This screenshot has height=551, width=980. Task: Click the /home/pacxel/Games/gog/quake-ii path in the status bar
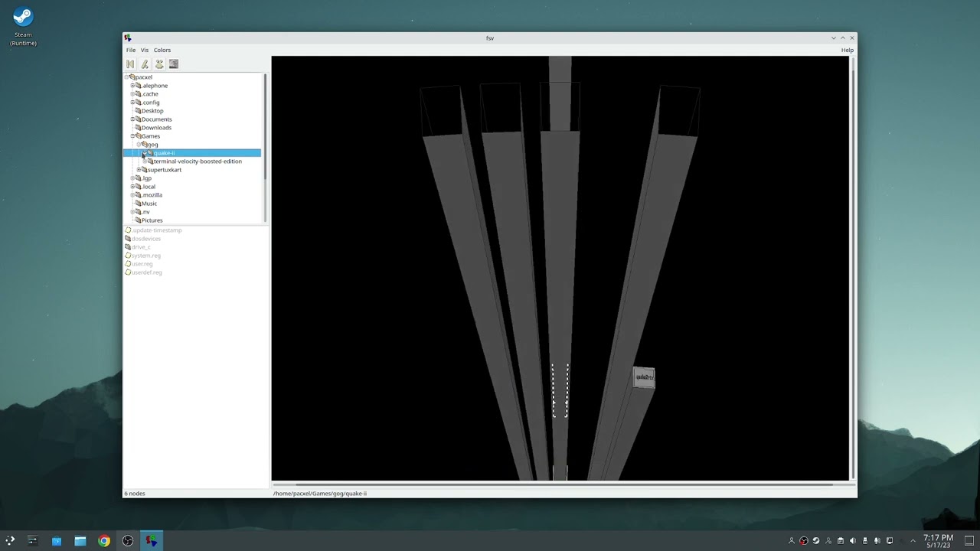click(x=320, y=494)
